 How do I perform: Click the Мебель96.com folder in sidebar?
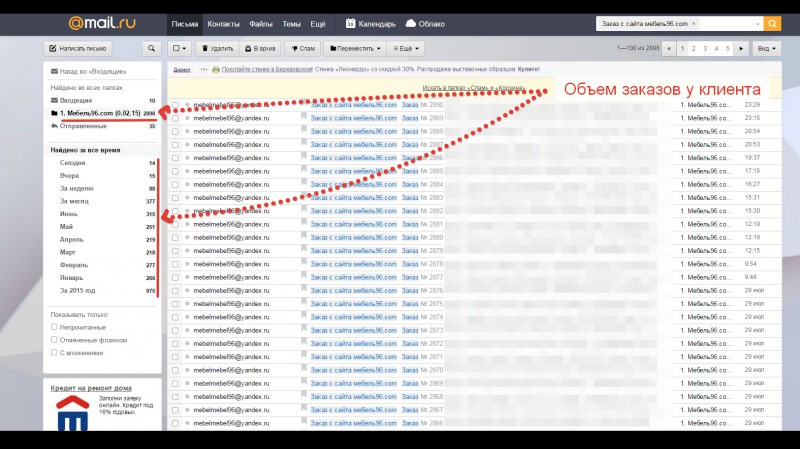click(x=103, y=113)
